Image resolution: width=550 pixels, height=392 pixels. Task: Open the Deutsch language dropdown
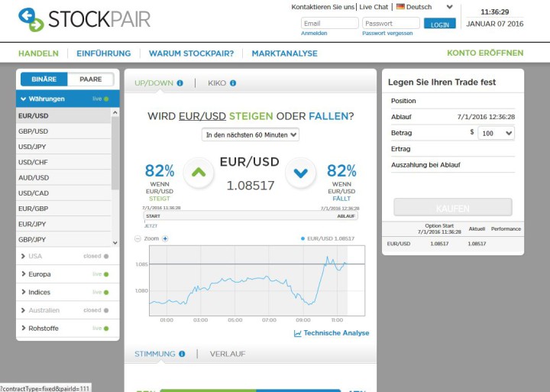pyautogui.click(x=425, y=7)
